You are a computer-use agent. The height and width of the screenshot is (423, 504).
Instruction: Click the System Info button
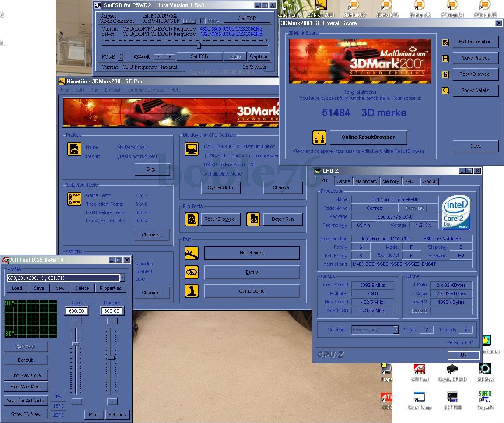(x=220, y=187)
